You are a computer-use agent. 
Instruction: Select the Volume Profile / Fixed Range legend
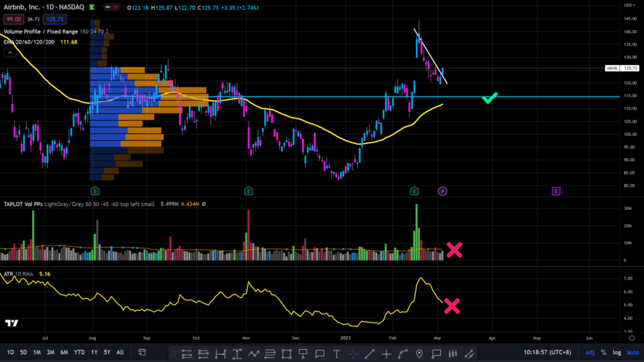tap(41, 31)
